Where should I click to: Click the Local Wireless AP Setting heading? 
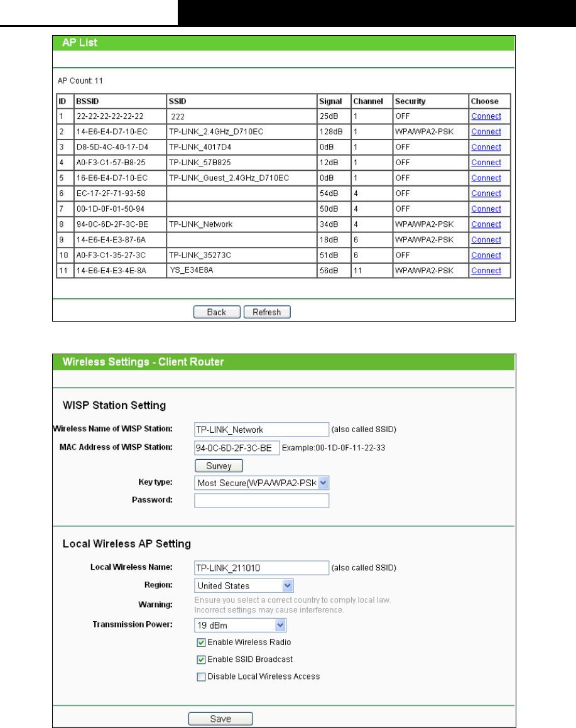(x=127, y=544)
